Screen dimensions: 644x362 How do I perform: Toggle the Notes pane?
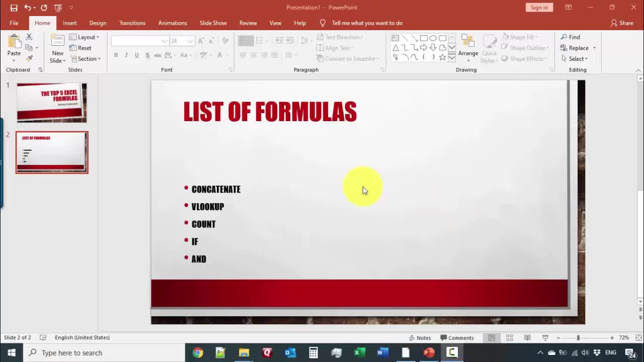(420, 338)
